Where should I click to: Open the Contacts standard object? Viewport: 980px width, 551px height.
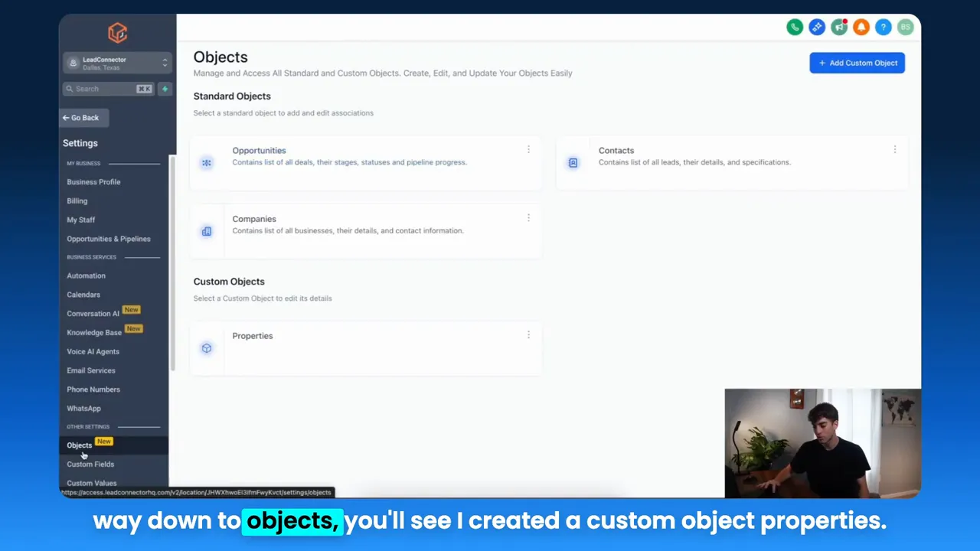pos(732,162)
